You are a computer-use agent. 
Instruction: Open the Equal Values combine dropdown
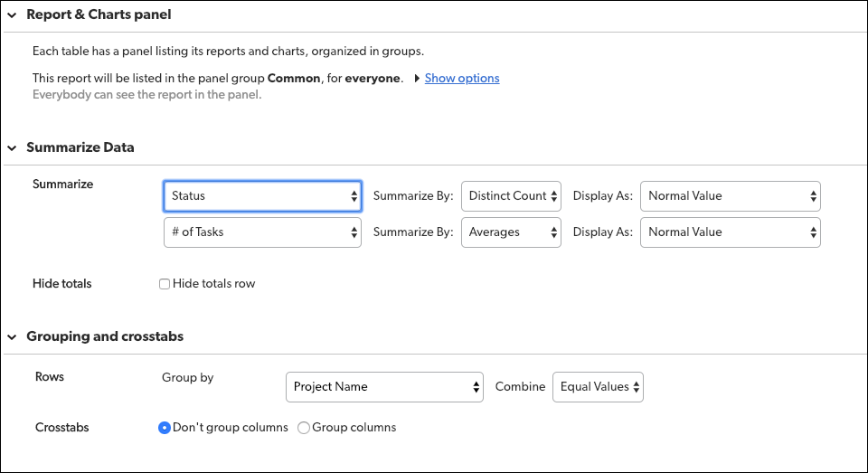click(598, 386)
